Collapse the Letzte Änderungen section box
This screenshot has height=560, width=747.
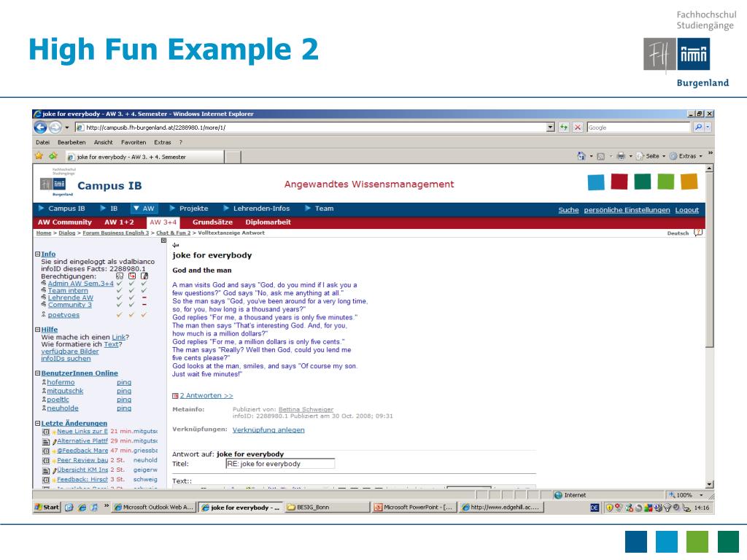click(x=38, y=423)
